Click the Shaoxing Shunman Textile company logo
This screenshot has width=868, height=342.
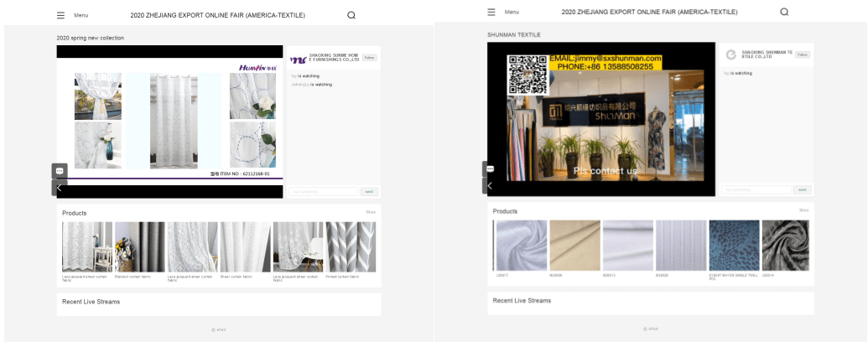click(x=730, y=54)
